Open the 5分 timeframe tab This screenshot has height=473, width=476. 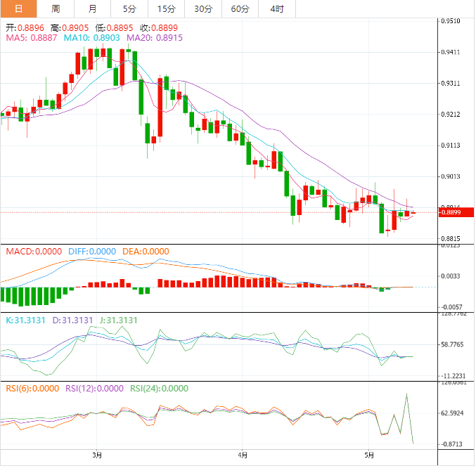pos(129,8)
